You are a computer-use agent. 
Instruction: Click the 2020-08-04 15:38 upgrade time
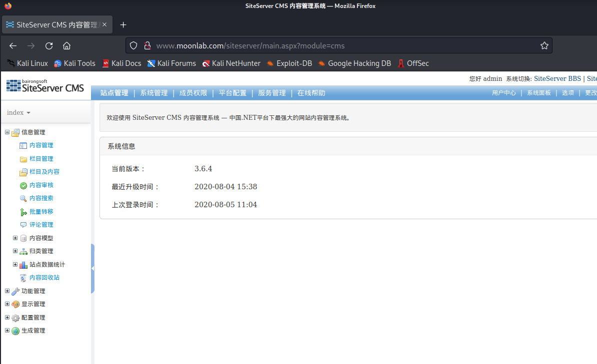pos(226,187)
